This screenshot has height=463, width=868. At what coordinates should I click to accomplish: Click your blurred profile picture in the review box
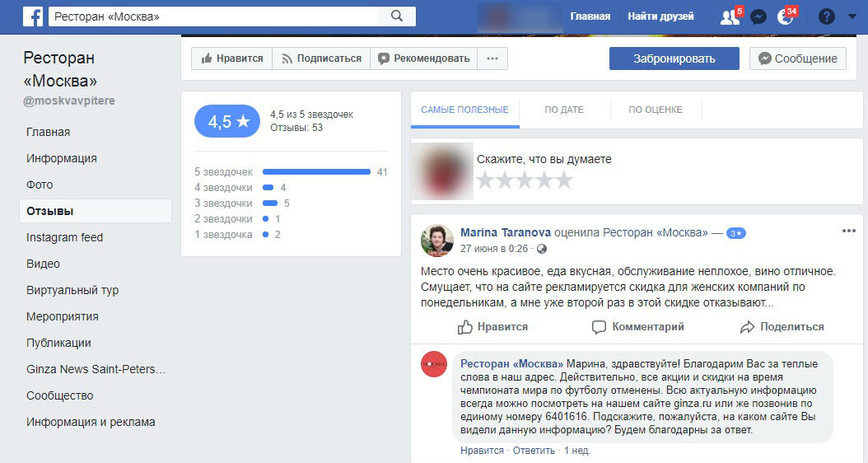(x=442, y=171)
